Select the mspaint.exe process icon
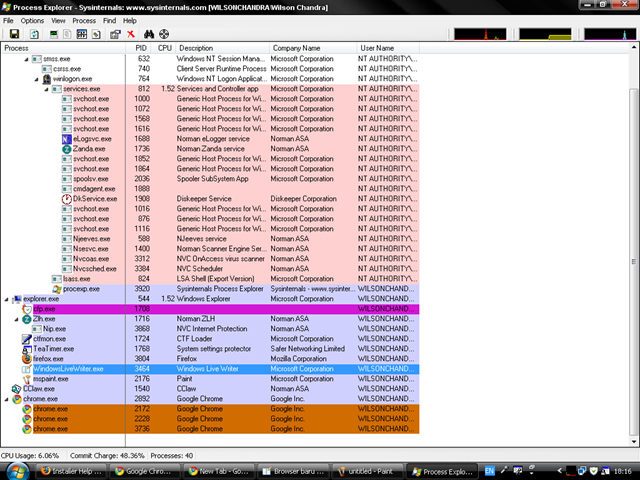The image size is (640, 480). click(26, 379)
